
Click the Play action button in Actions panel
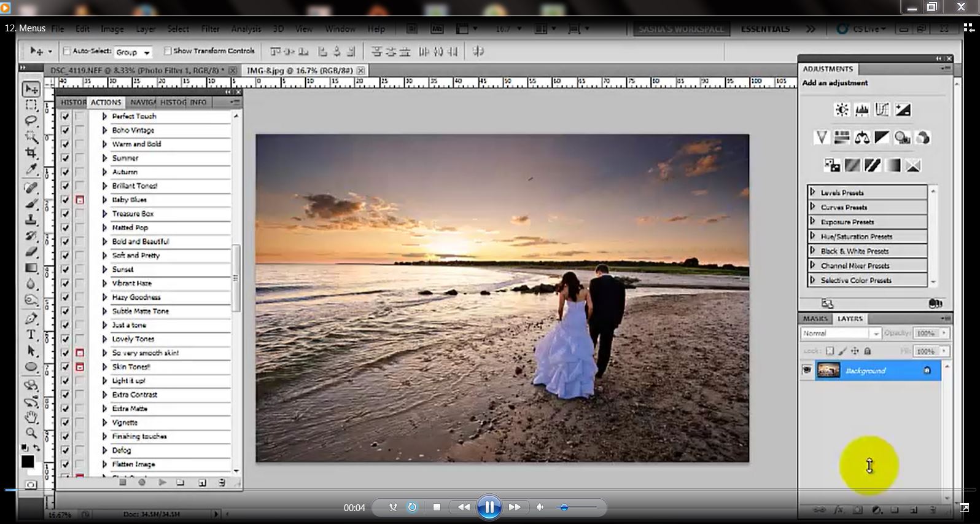[x=162, y=483]
